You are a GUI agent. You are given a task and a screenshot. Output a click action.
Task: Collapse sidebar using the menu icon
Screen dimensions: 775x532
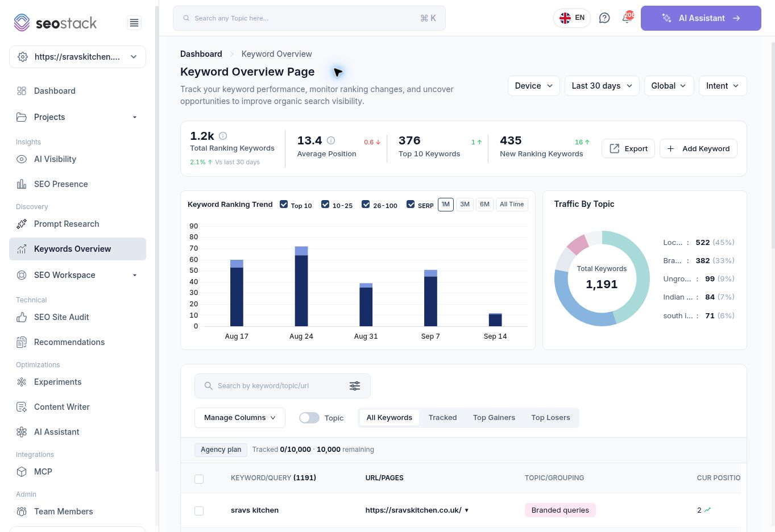coord(134,23)
